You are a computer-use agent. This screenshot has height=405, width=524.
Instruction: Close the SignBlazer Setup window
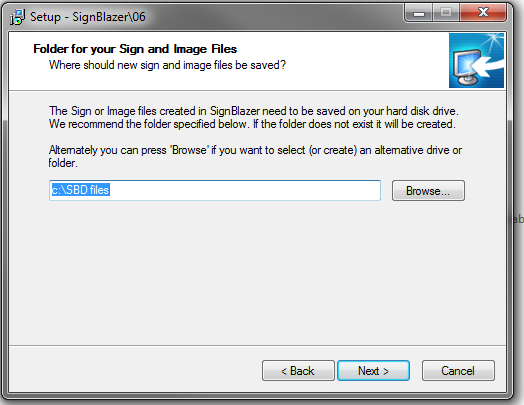tap(483, 13)
